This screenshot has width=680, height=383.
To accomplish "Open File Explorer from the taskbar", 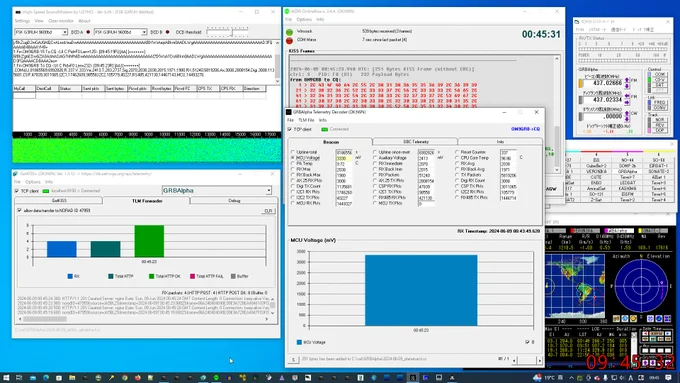I will pos(72,378).
